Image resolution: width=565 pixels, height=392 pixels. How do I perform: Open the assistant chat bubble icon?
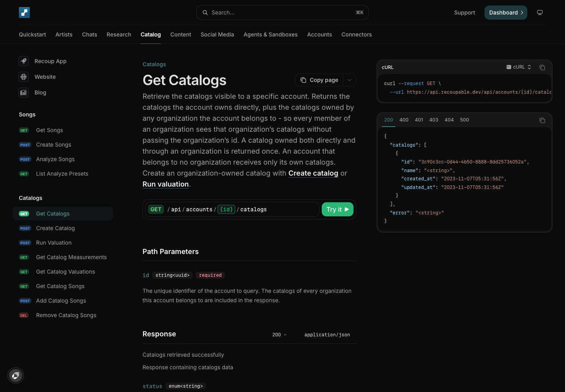point(16,376)
